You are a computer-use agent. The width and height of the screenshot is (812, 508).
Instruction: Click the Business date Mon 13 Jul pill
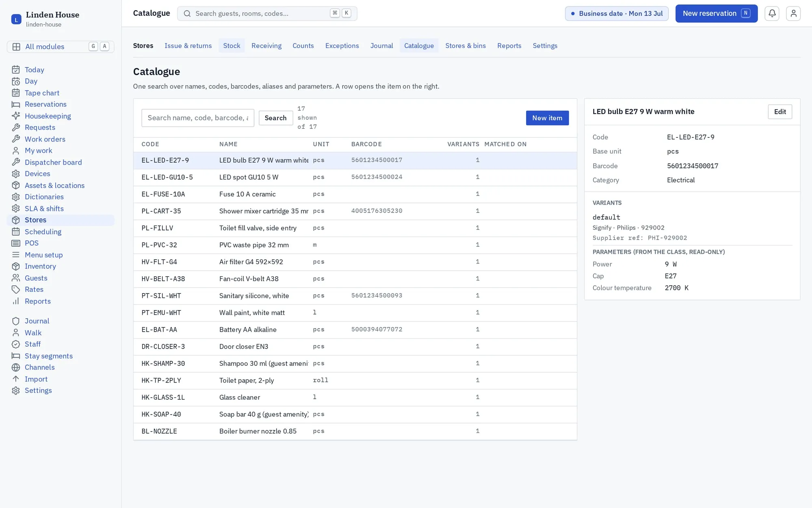(x=617, y=13)
